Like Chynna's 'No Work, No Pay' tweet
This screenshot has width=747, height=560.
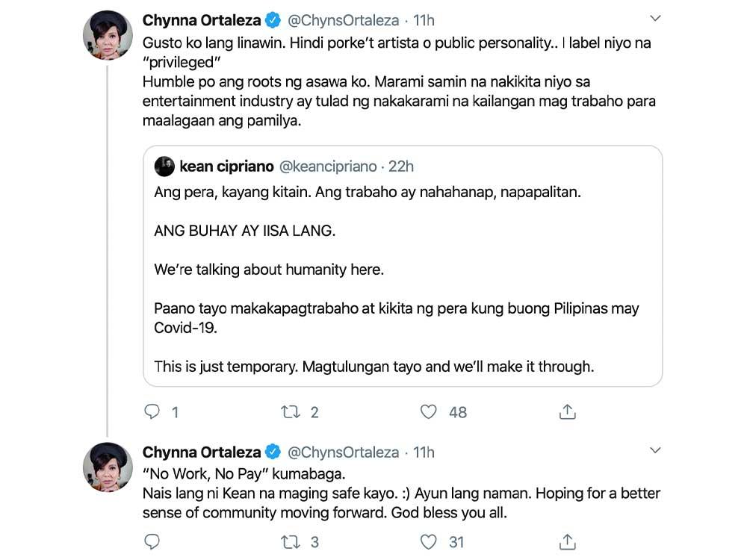[427, 541]
